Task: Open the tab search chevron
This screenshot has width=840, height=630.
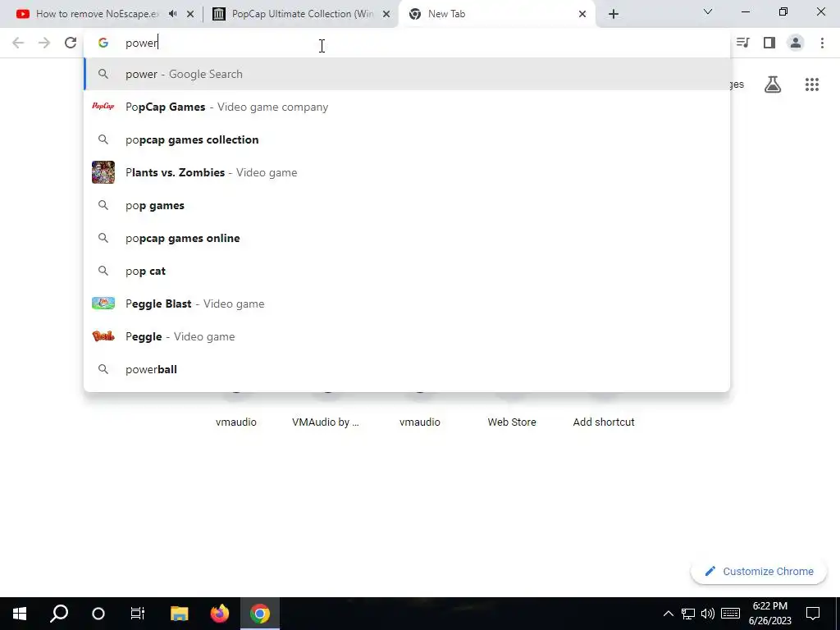Action: coord(708,11)
